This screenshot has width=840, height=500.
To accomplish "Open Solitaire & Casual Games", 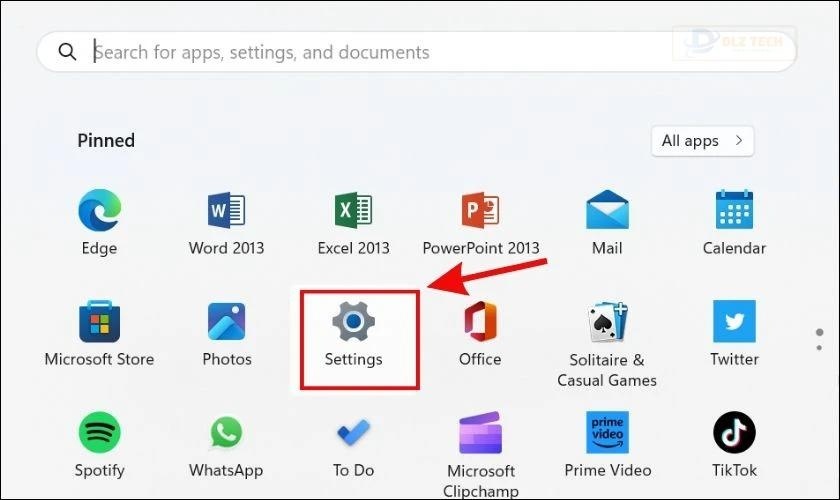I will [607, 322].
